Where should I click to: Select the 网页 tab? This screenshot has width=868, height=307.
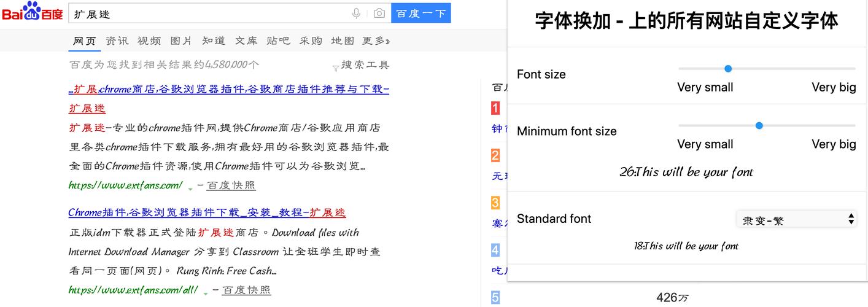(85, 41)
